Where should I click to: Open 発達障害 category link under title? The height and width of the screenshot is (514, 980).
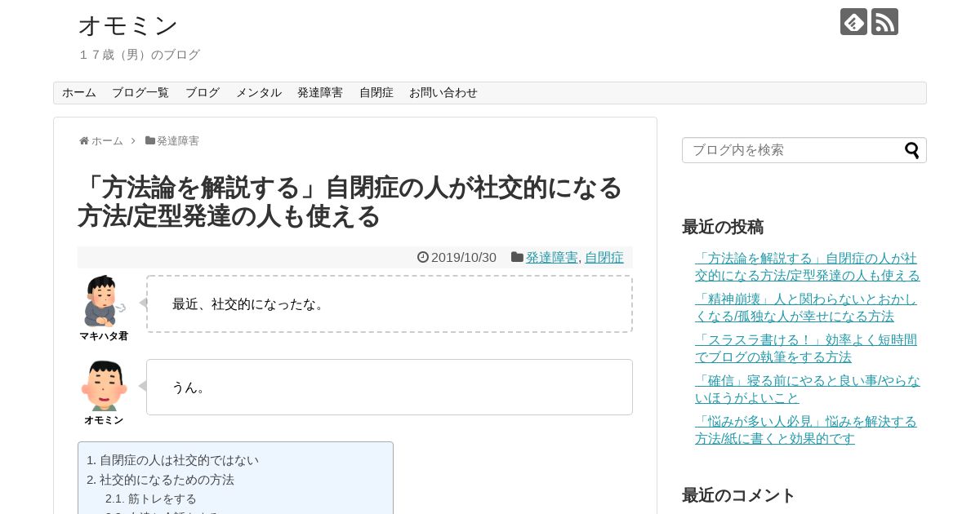tap(552, 258)
